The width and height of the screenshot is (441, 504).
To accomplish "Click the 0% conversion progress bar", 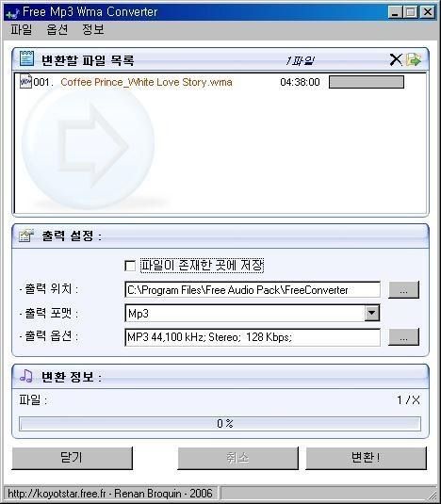I will point(220,424).
